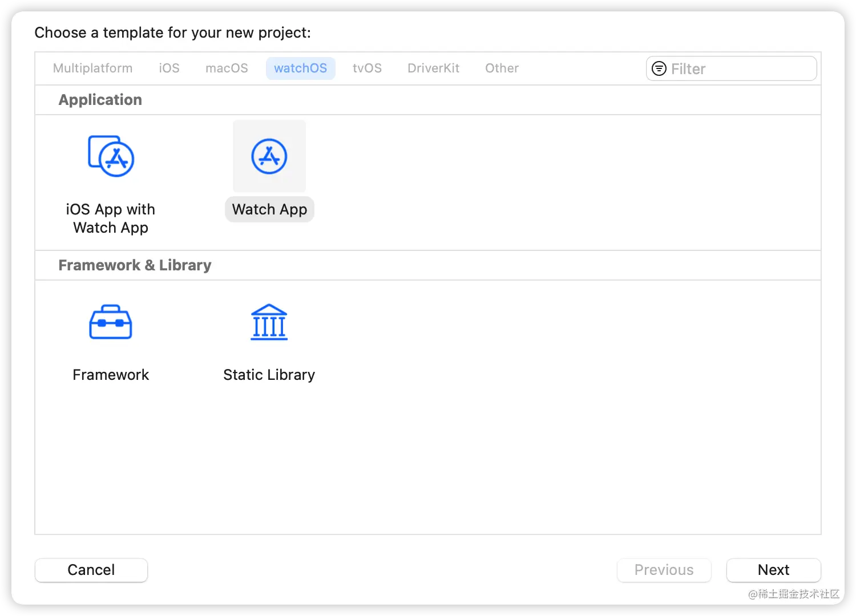This screenshot has height=616, width=856.
Task: Focus the Filter text field
Action: tap(732, 68)
